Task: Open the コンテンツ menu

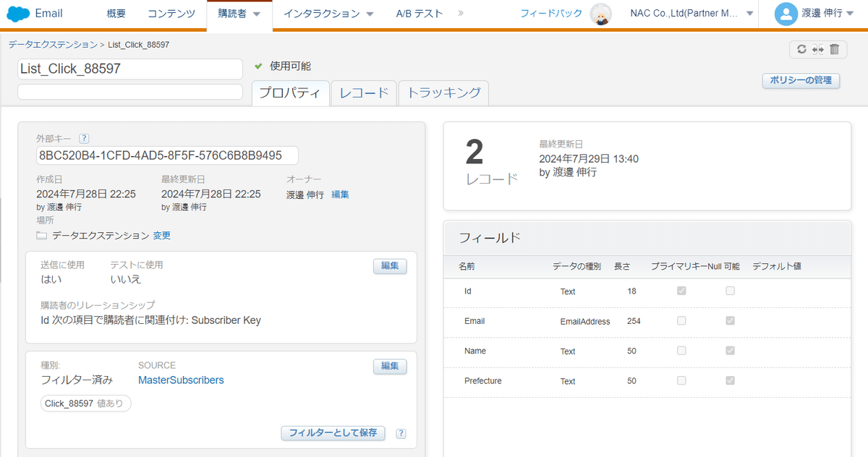Action: 171,14
